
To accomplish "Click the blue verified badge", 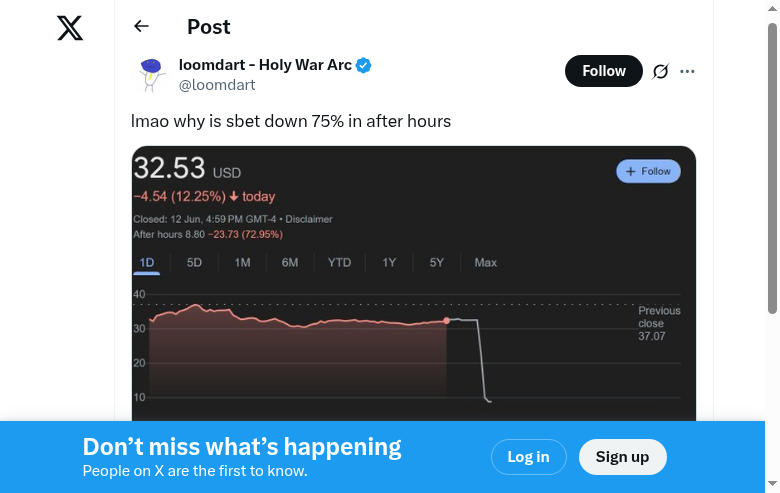I will tap(365, 66).
